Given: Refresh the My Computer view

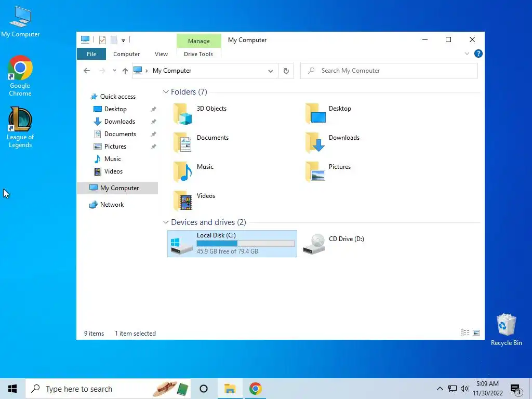Looking at the screenshot, I should [286, 71].
